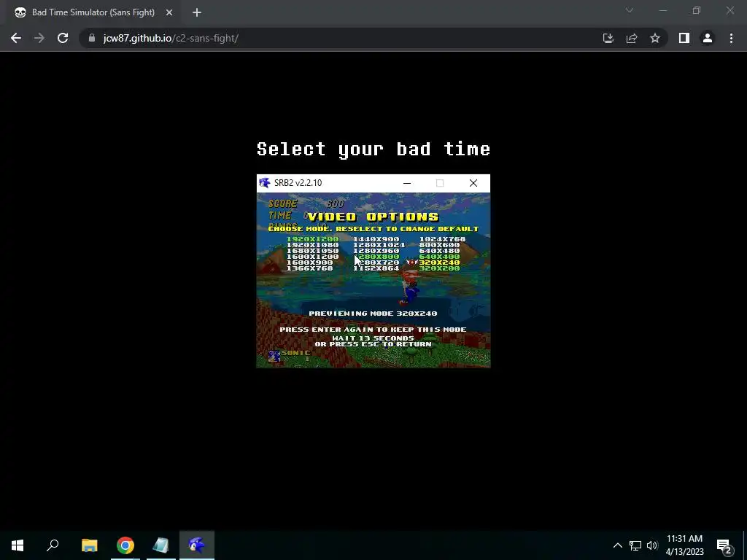Open network settings from tray
Image resolution: width=747 pixels, height=560 pixels.
pos(635,545)
